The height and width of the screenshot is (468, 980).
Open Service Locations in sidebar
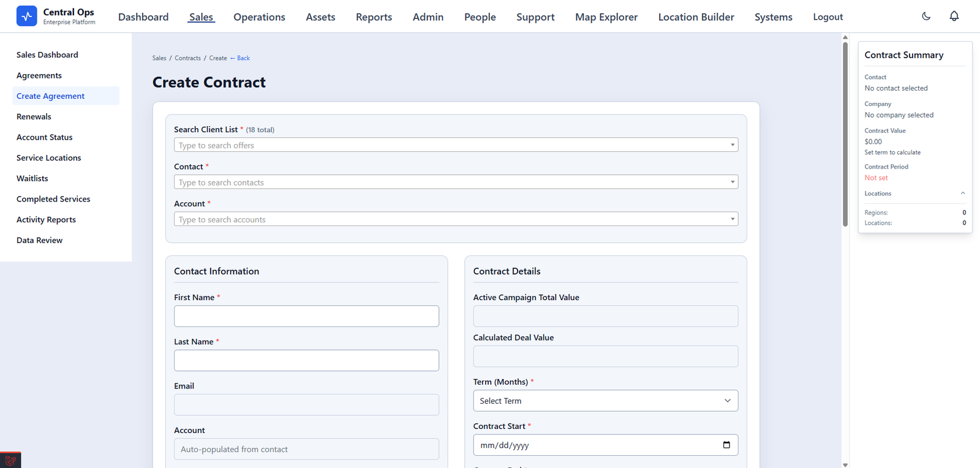pos(66,157)
